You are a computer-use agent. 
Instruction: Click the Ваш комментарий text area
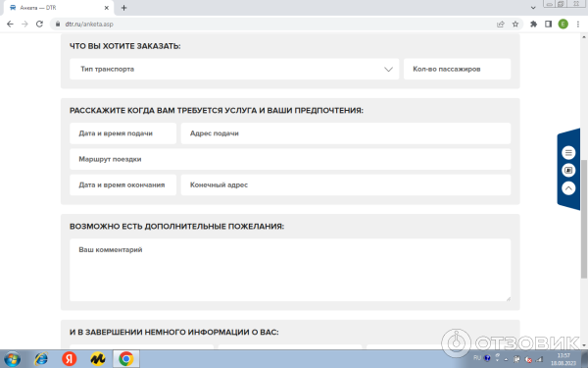(290, 270)
